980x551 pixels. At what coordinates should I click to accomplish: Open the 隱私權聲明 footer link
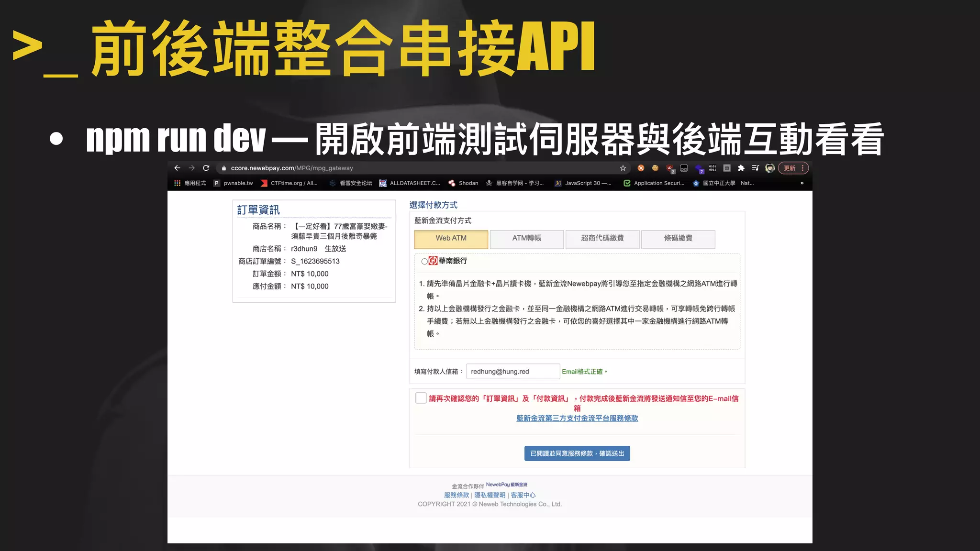coord(490,495)
